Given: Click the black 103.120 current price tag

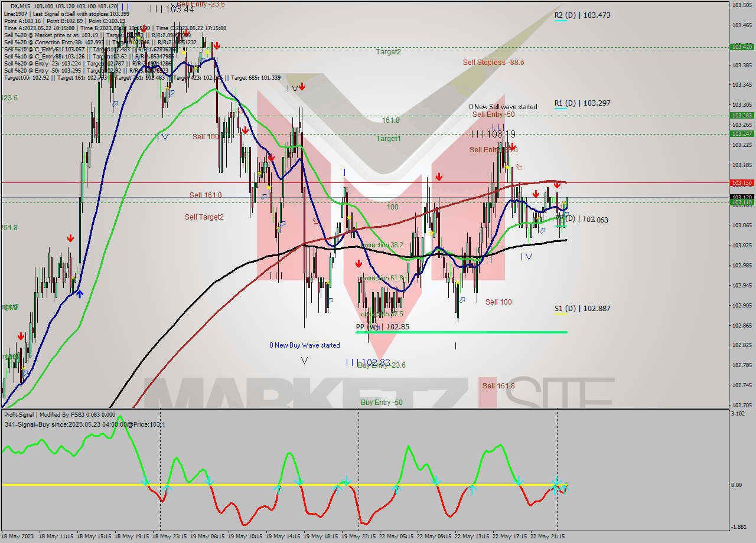Looking at the screenshot, I should click(x=742, y=197).
